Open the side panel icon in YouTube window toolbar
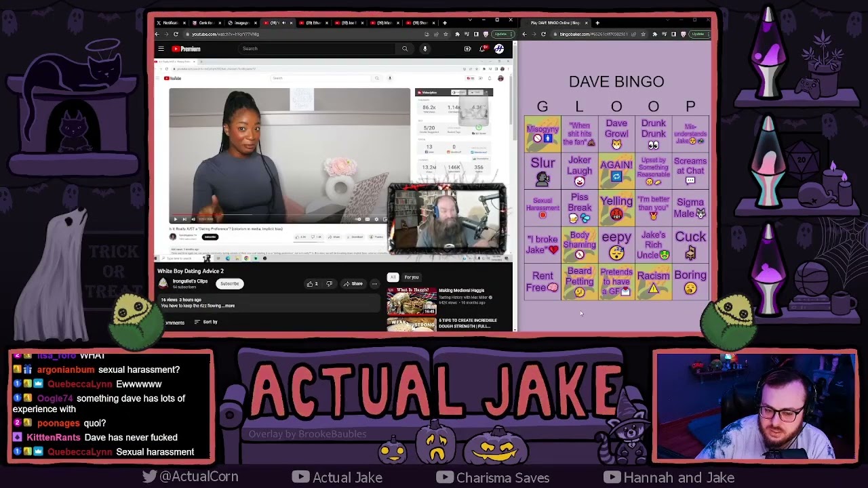 click(477, 34)
